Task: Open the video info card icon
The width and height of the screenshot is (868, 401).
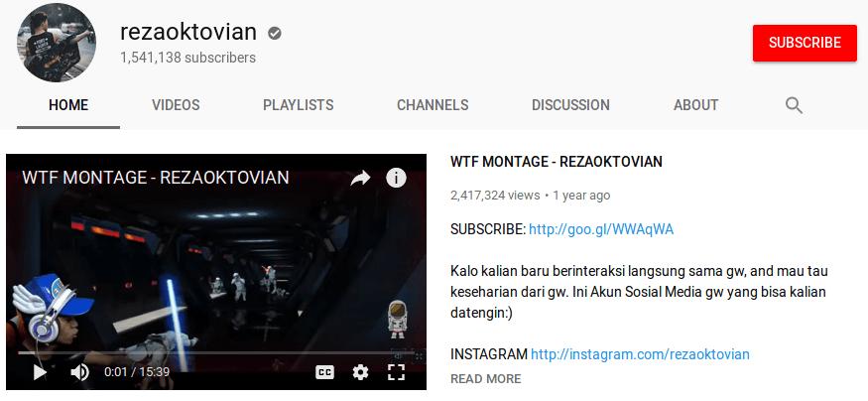Action: point(396,178)
